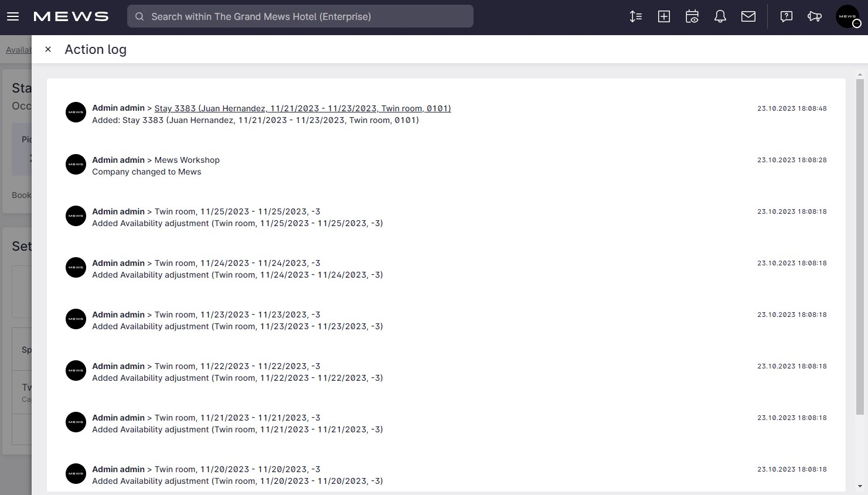Open the help and support panel
The width and height of the screenshot is (868, 495).
(785, 16)
